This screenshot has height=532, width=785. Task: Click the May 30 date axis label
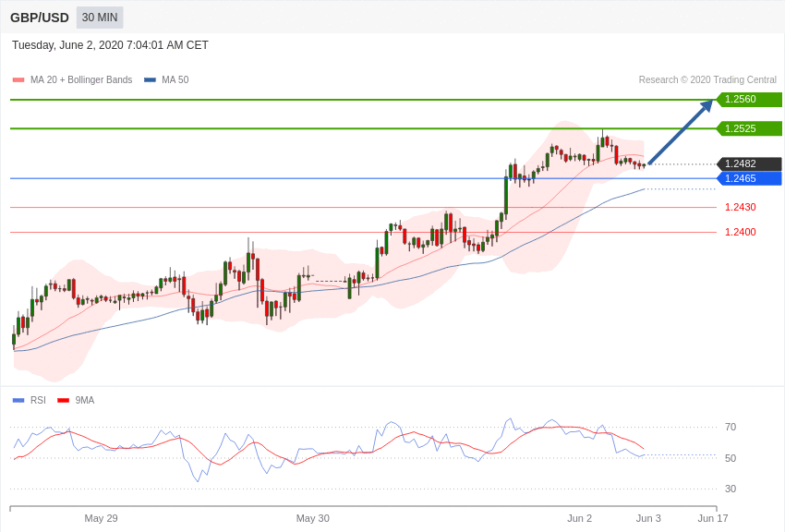pyautogui.click(x=313, y=518)
